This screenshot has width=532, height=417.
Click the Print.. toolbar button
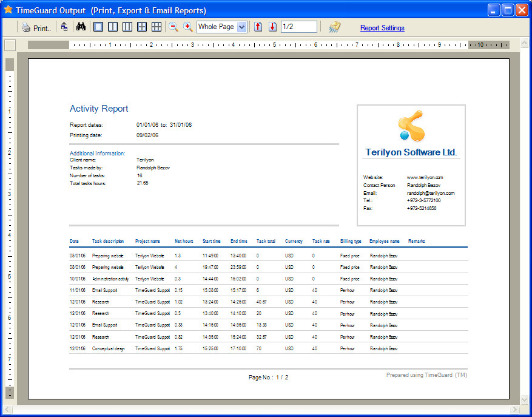coord(36,27)
